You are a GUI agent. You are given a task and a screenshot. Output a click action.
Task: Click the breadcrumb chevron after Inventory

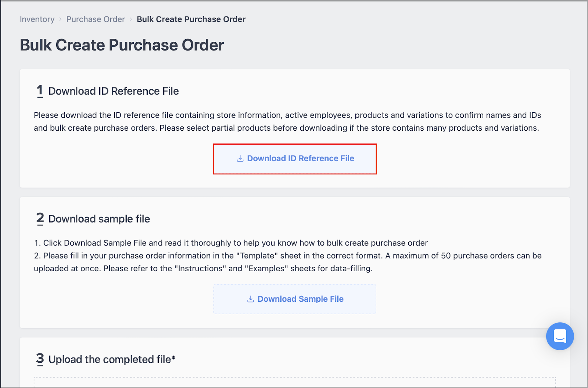pyautogui.click(x=60, y=19)
